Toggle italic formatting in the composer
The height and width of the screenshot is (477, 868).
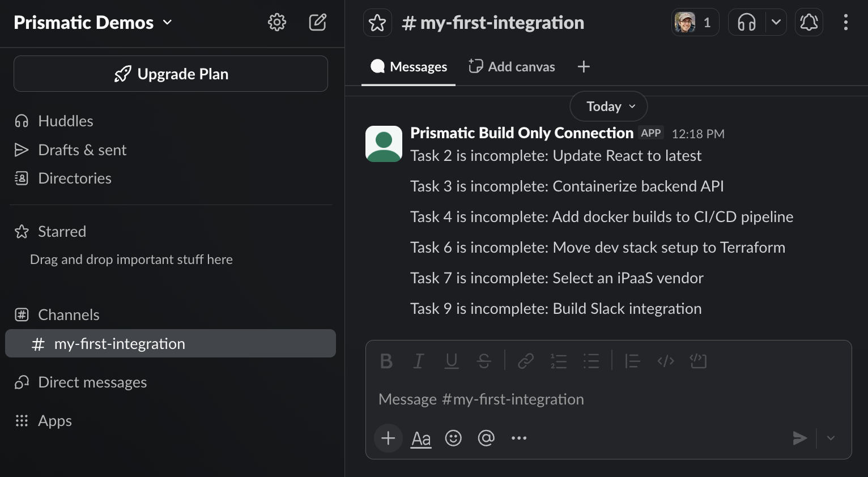[x=419, y=361]
